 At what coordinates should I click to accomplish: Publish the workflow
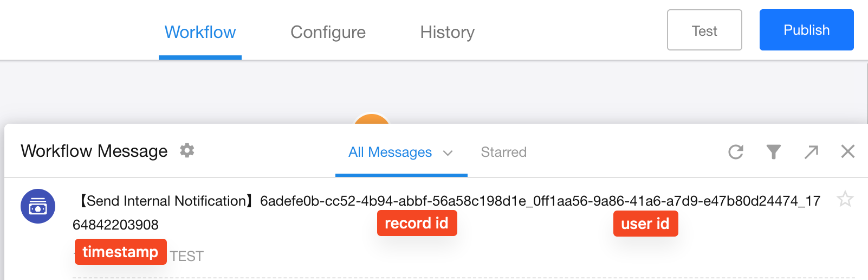tap(806, 30)
